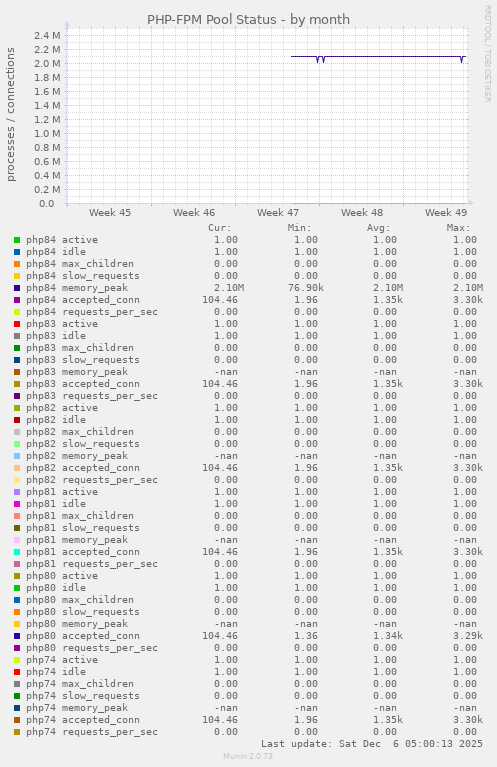Select the 'php81 accepted_conn' legend label
The image size is (497, 767).
[x=83, y=552]
